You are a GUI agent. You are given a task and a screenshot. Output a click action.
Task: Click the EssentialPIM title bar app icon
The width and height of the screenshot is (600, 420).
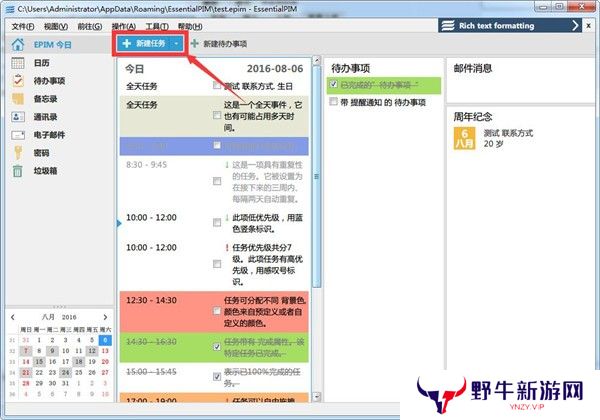[10, 8]
